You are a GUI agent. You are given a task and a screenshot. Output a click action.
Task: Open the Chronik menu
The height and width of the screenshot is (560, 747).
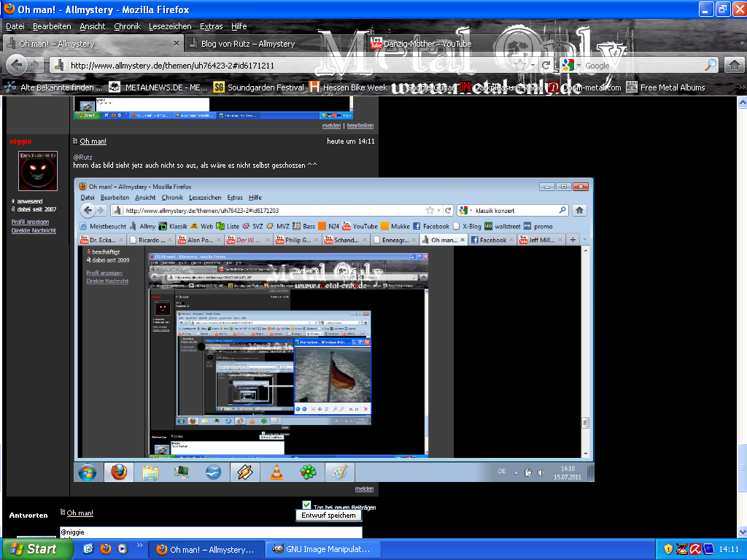click(x=127, y=26)
